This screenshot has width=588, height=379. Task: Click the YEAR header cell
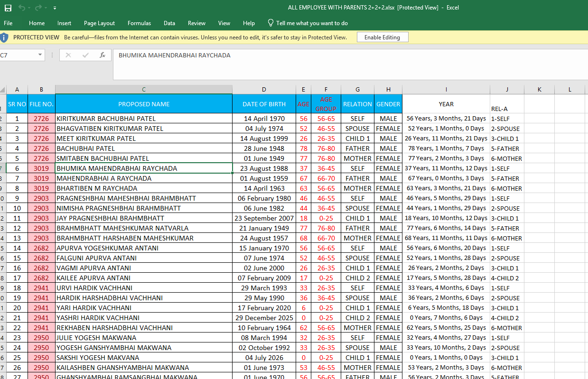pos(446,104)
